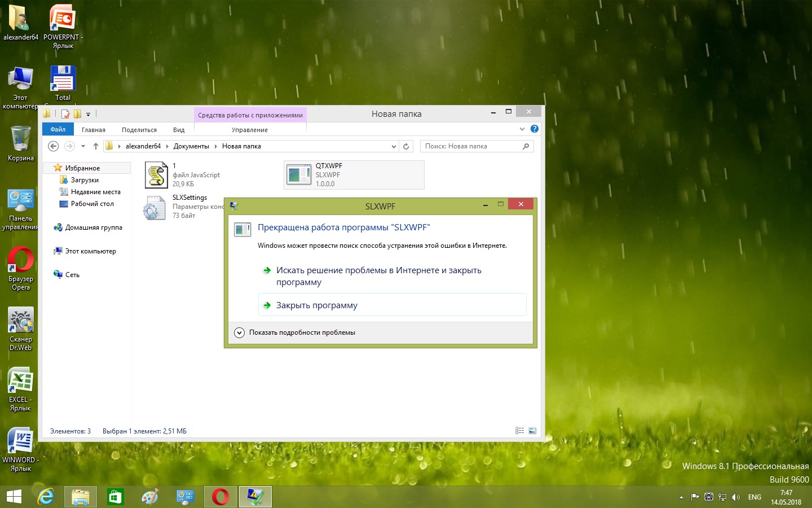Open the Файл menu tab
The height and width of the screenshot is (508, 812).
click(x=58, y=129)
